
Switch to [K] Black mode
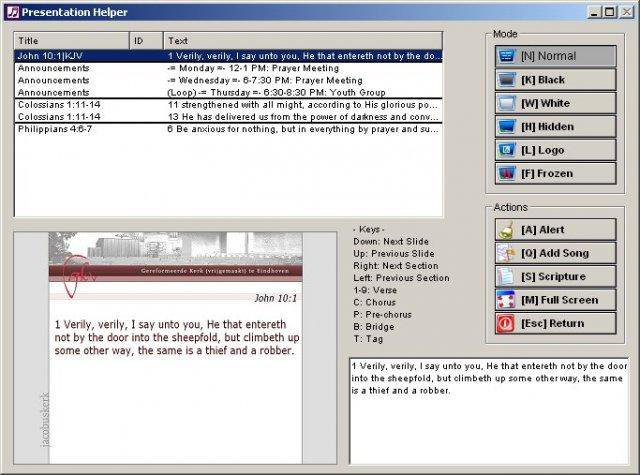[556, 80]
